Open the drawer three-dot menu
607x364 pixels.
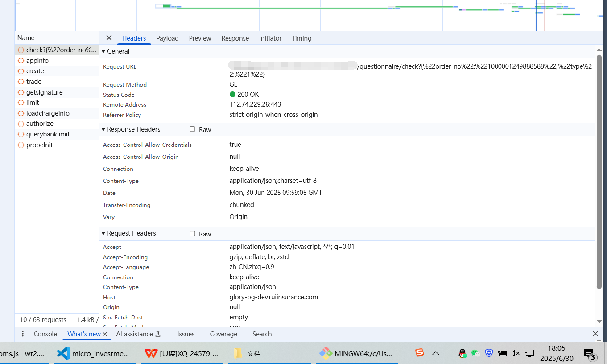(x=23, y=334)
